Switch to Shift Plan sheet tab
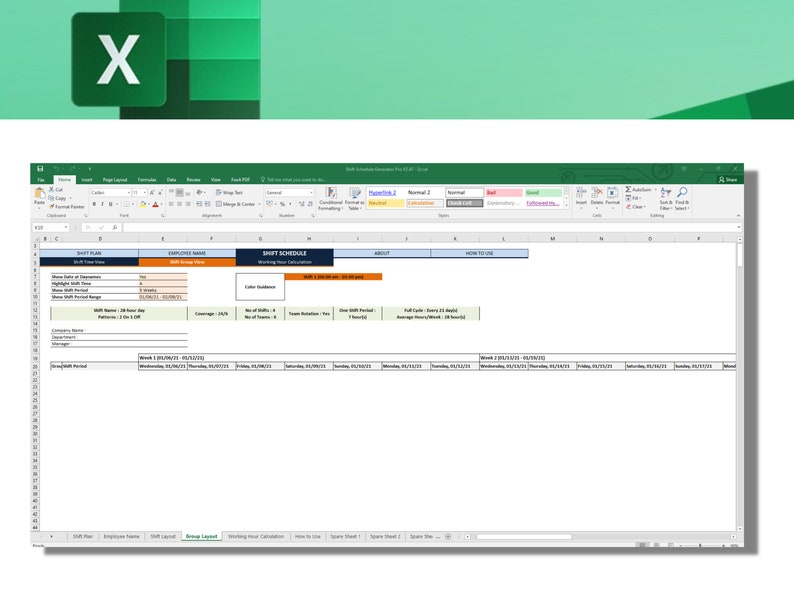This screenshot has width=794, height=596. coord(83,536)
